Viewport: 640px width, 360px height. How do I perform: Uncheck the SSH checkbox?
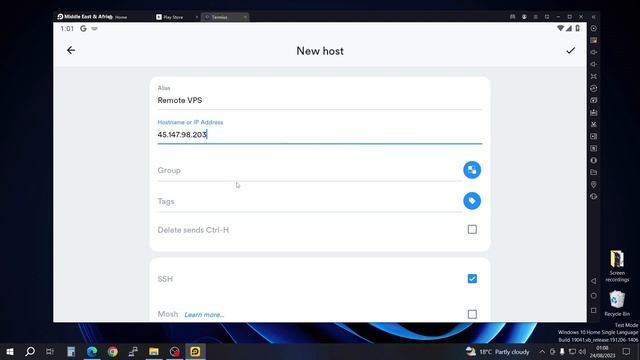(472, 279)
